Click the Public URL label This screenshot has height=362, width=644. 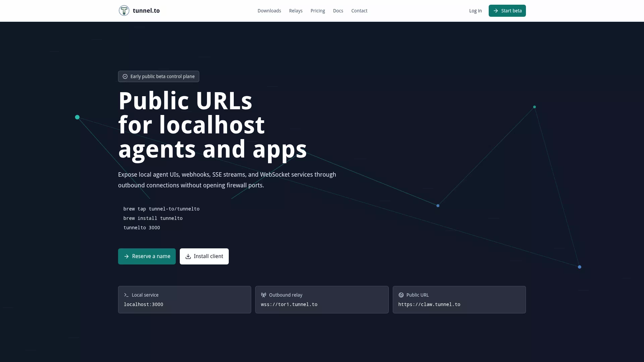click(418, 295)
